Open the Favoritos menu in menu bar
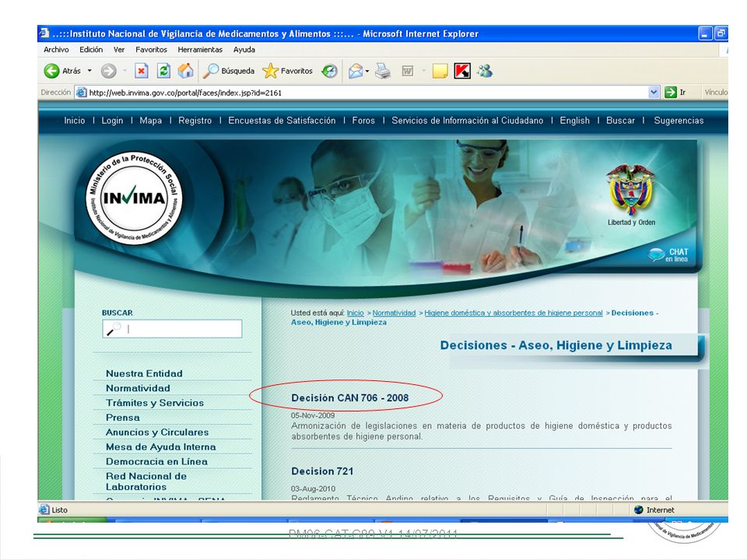747x560 pixels. (151, 50)
